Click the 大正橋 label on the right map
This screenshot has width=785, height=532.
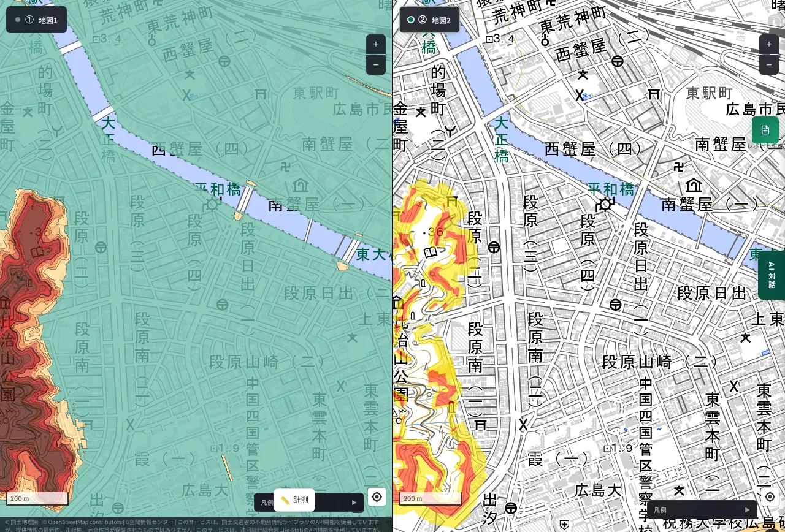[502, 139]
